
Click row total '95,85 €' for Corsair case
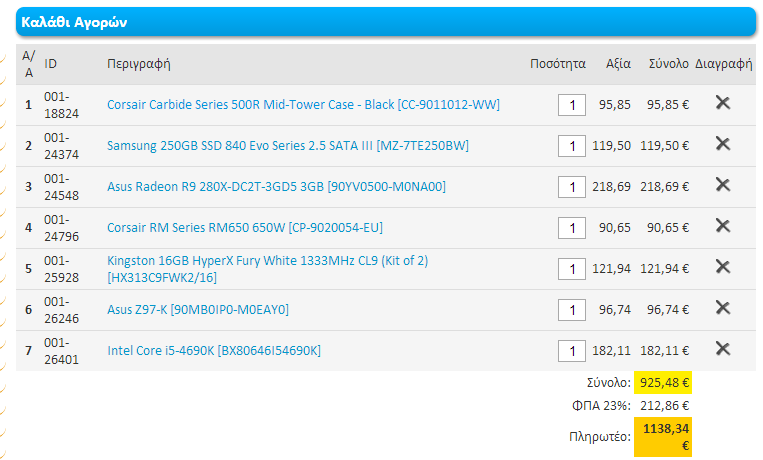(668, 105)
